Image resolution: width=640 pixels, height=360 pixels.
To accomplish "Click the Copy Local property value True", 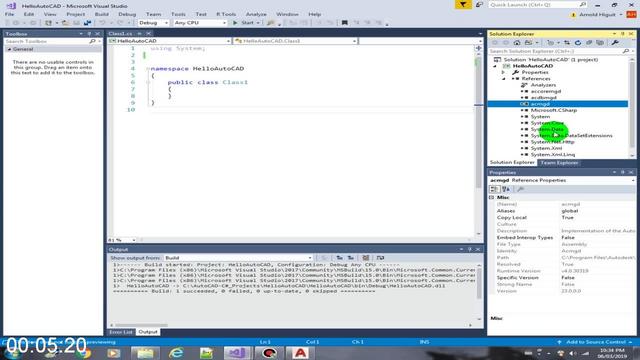I will [567, 218].
